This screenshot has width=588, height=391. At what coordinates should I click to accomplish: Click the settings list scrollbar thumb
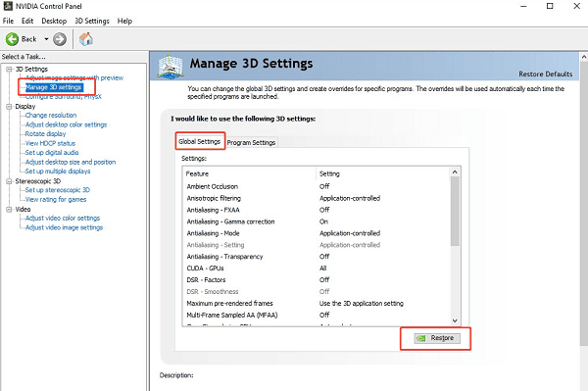tap(455, 212)
